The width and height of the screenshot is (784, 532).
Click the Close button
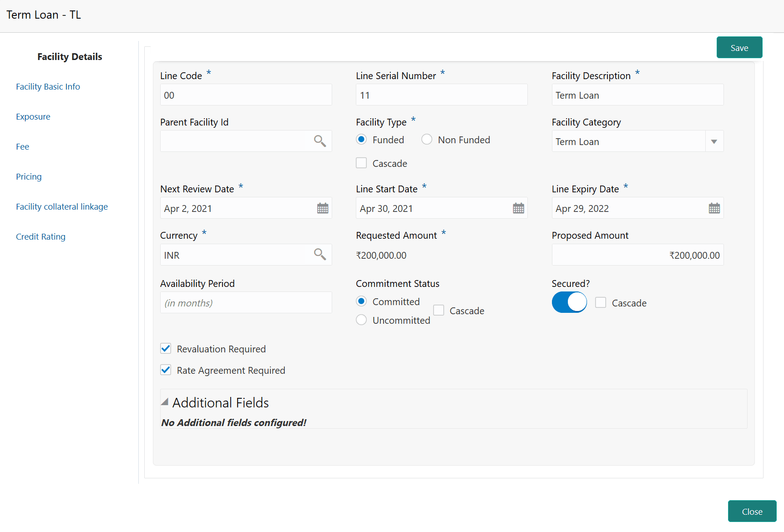[x=752, y=511]
